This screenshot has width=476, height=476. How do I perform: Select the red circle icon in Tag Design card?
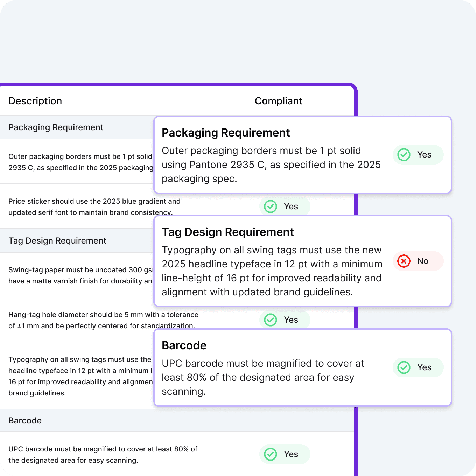pos(404,261)
